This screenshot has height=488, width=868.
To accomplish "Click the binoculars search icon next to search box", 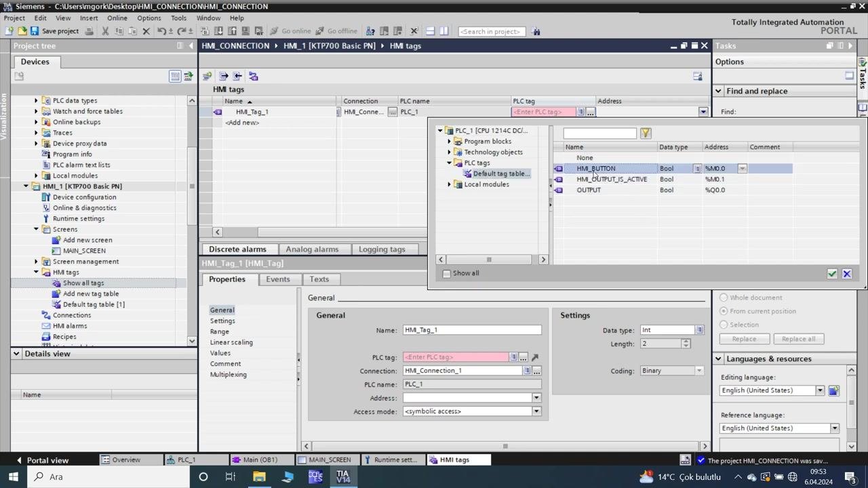I will click(536, 31).
